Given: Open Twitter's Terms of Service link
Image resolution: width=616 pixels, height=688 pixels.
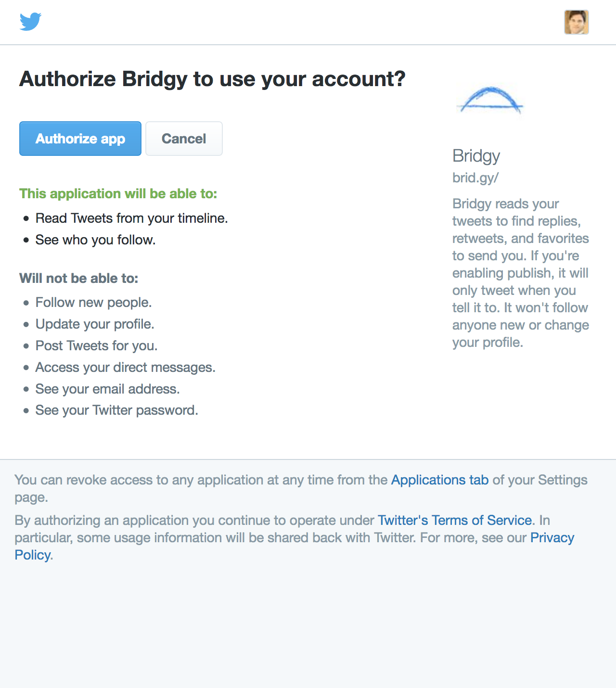Looking at the screenshot, I should pos(455,520).
